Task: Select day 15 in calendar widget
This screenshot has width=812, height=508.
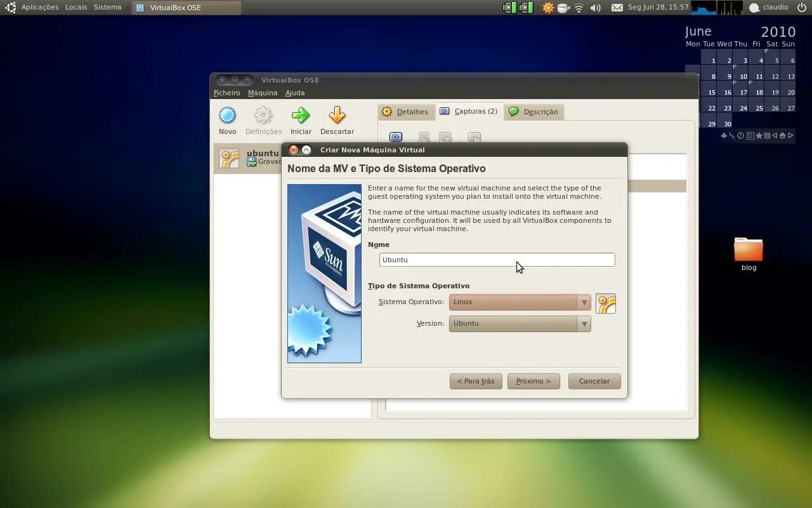Action: point(709,90)
